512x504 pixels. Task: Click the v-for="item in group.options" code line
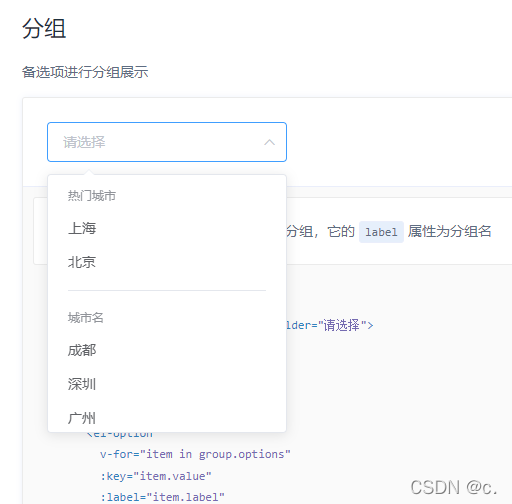(x=195, y=454)
